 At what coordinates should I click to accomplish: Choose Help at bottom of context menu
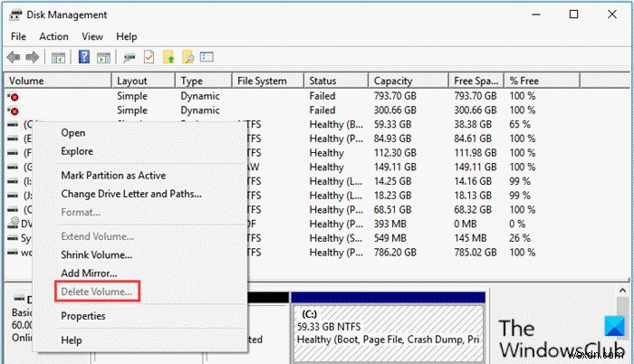[x=72, y=340]
